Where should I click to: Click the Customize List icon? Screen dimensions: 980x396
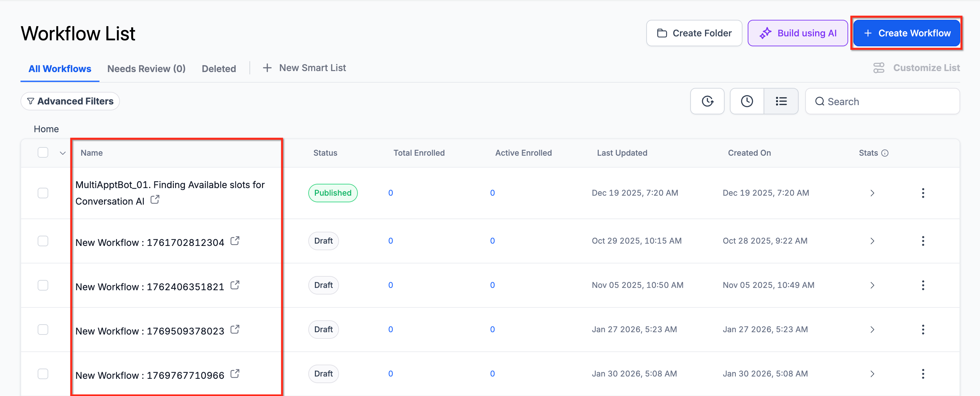pos(879,68)
